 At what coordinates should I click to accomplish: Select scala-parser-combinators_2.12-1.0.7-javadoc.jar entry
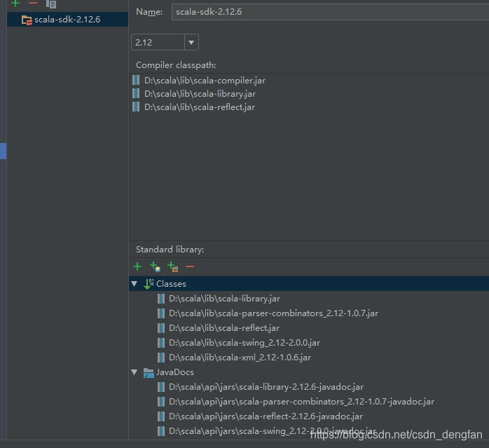pos(301,402)
